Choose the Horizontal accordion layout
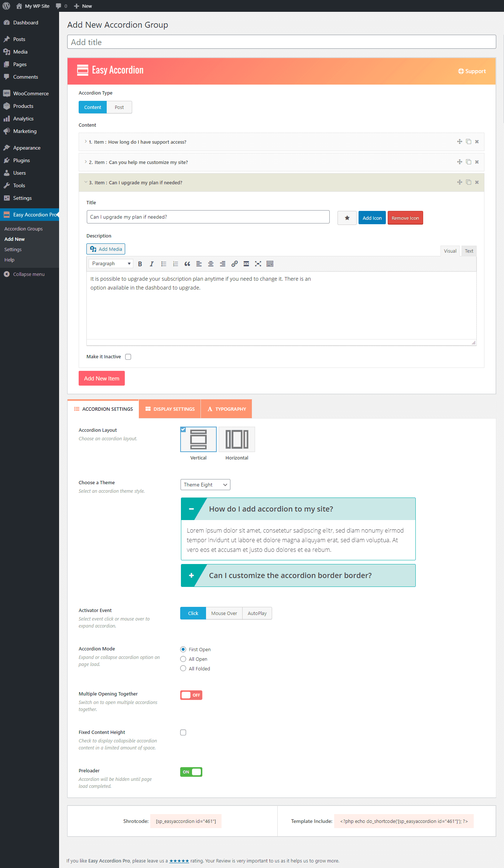The image size is (504, 868). tap(237, 439)
